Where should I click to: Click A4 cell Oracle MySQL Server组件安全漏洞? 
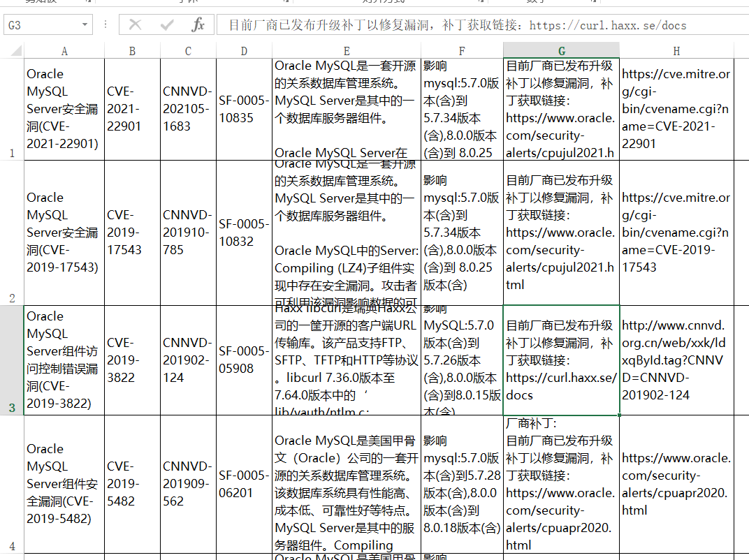point(64,485)
